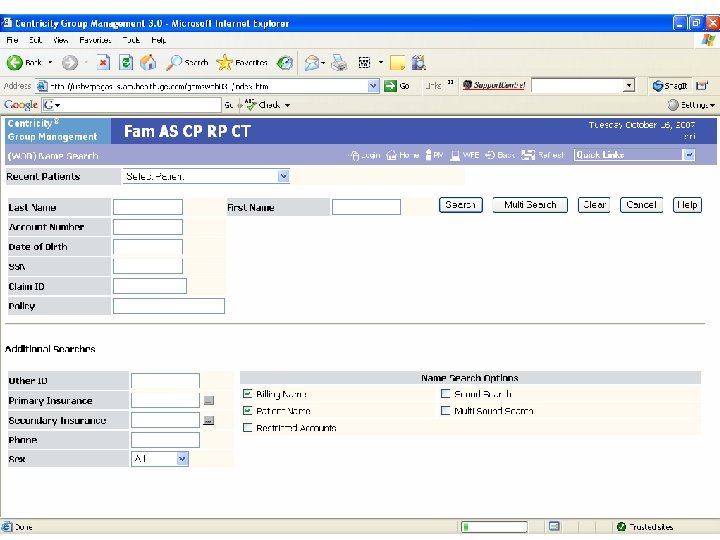Toggle the Patient Name checkbox
This screenshot has height=540, width=720.
click(247, 411)
